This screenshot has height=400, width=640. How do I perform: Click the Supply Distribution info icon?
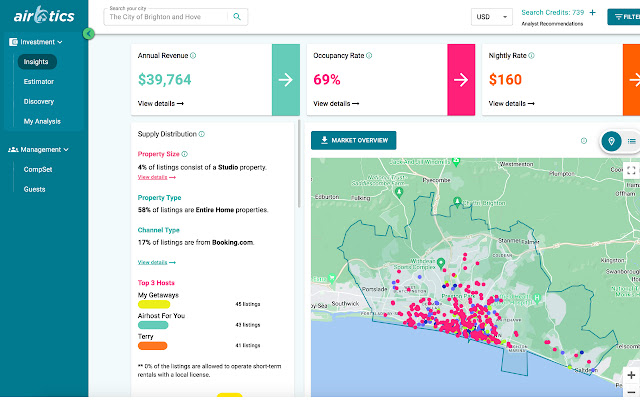pyautogui.click(x=201, y=134)
